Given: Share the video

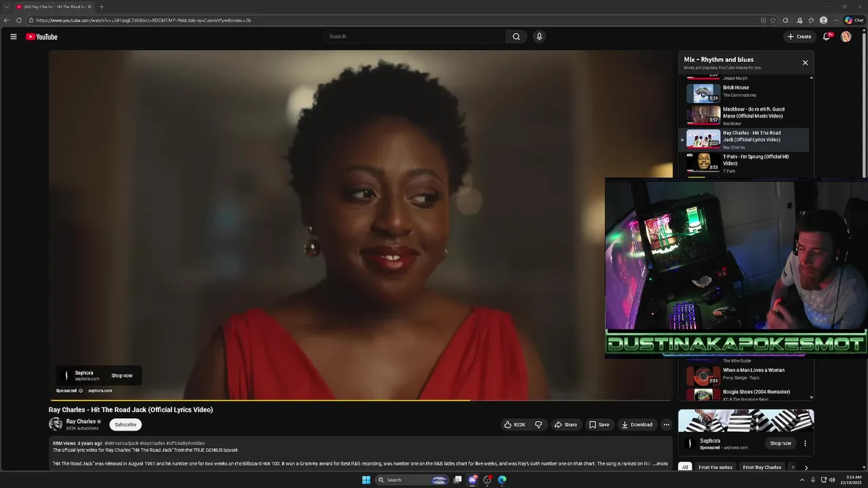Looking at the screenshot, I should (566, 424).
